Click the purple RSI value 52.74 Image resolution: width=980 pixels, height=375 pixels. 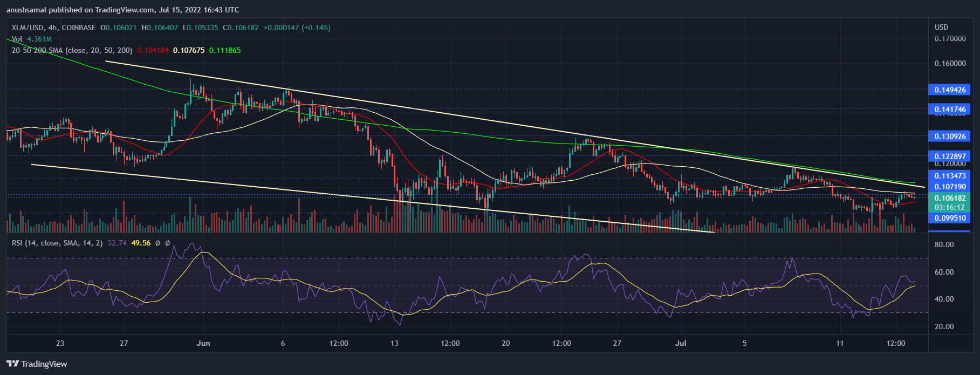coord(117,243)
